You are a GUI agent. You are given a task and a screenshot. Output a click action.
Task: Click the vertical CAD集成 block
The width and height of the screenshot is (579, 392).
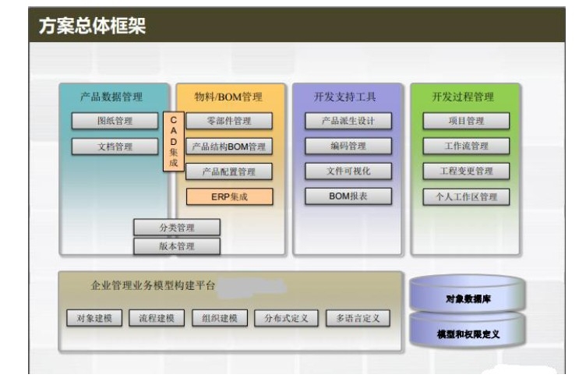(x=173, y=142)
